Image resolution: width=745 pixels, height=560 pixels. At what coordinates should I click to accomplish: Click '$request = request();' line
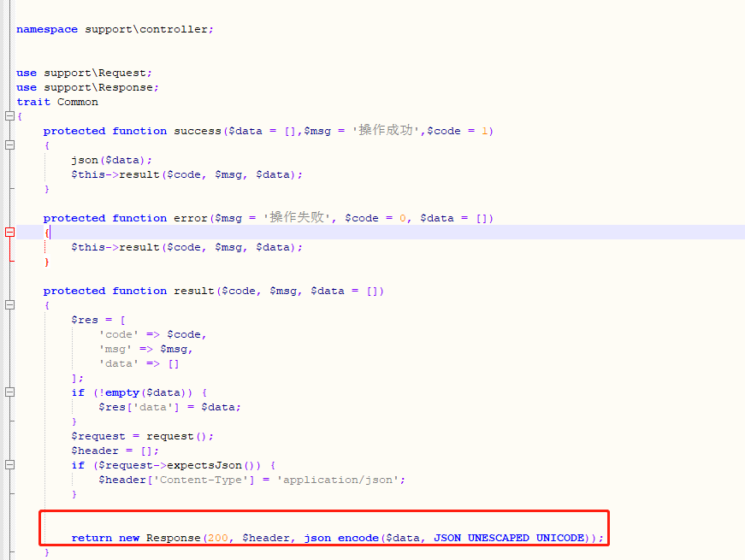tap(143, 437)
